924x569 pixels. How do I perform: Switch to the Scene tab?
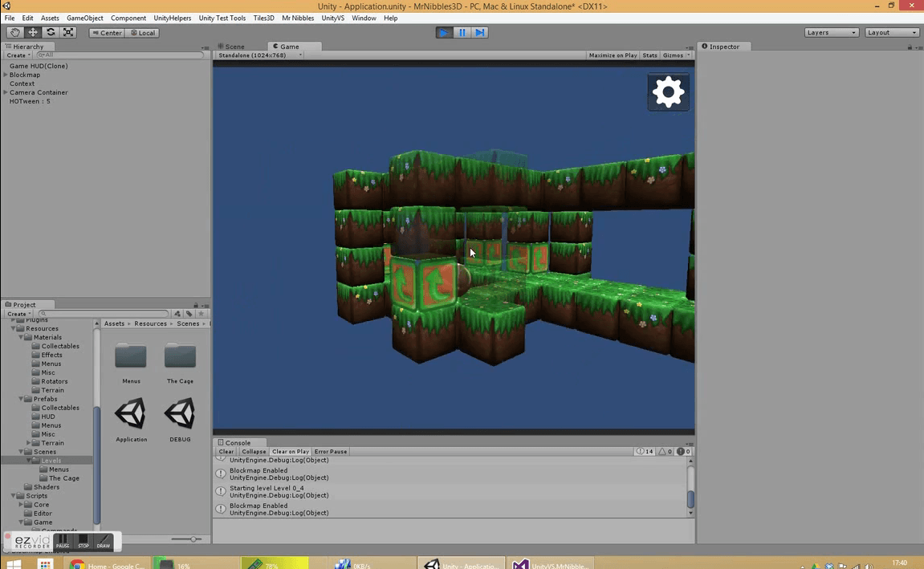(x=234, y=47)
